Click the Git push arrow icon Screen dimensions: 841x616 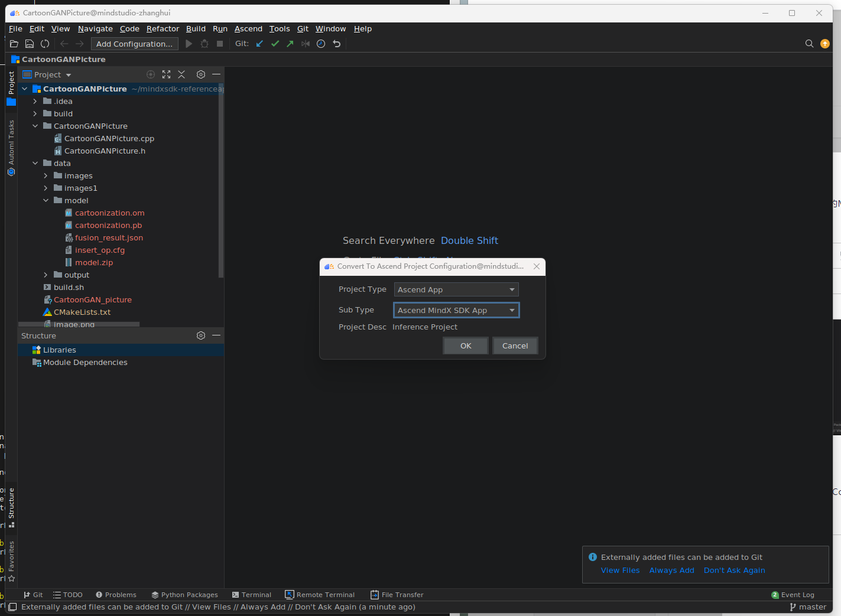[290, 44]
